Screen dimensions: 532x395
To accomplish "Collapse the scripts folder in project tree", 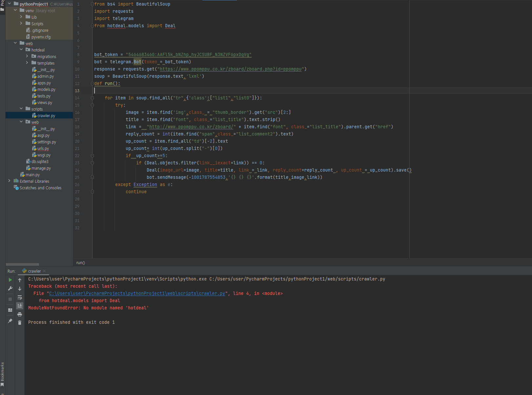I will tap(21, 109).
